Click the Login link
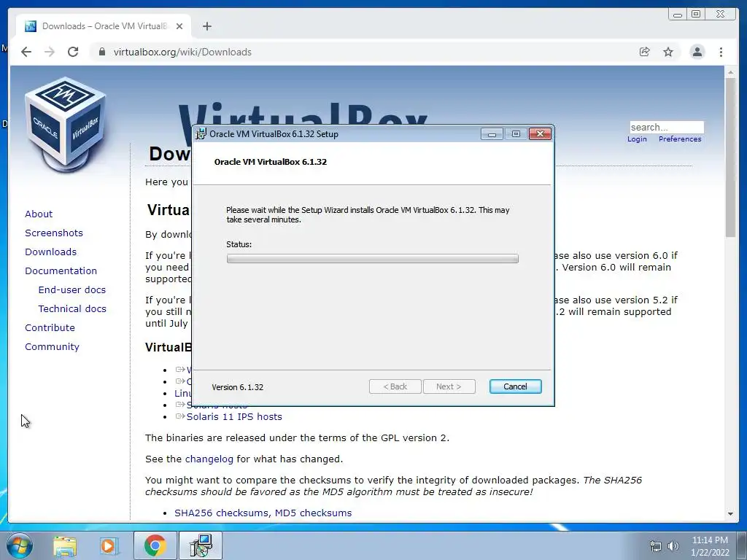Screen dimensions: 747x560 pos(637,139)
